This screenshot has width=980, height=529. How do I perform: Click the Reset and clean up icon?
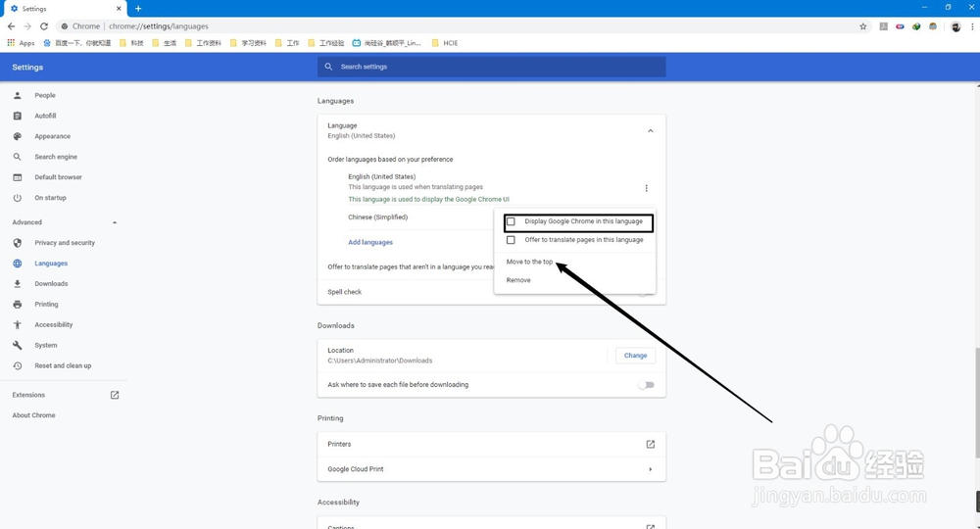tap(18, 366)
